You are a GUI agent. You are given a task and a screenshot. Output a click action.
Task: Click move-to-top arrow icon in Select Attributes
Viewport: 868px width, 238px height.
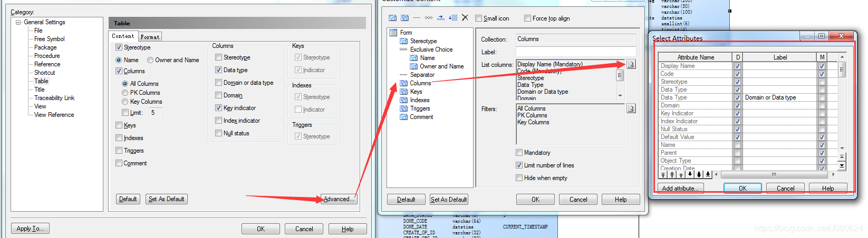[x=663, y=174]
